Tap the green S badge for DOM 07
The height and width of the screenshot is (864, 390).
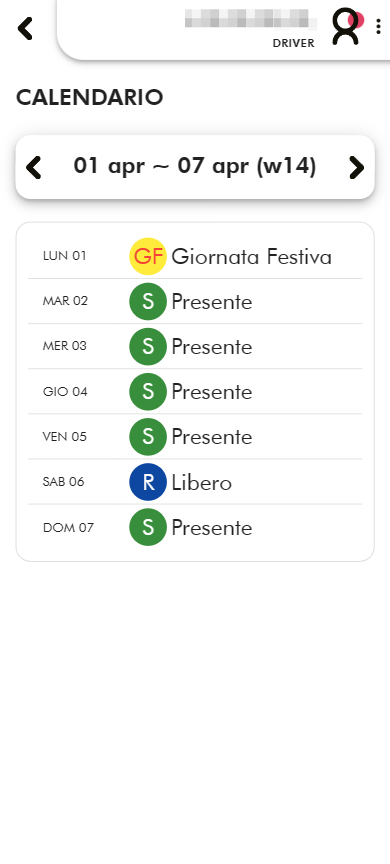click(x=148, y=527)
